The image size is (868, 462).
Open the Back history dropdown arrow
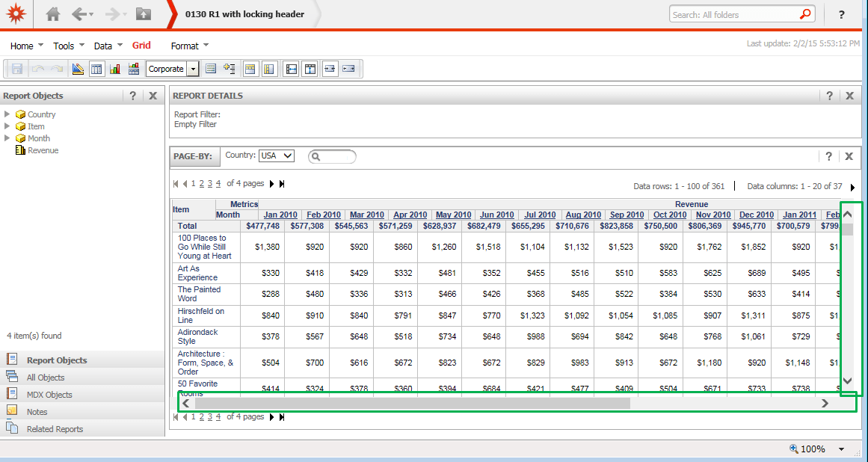click(x=91, y=14)
